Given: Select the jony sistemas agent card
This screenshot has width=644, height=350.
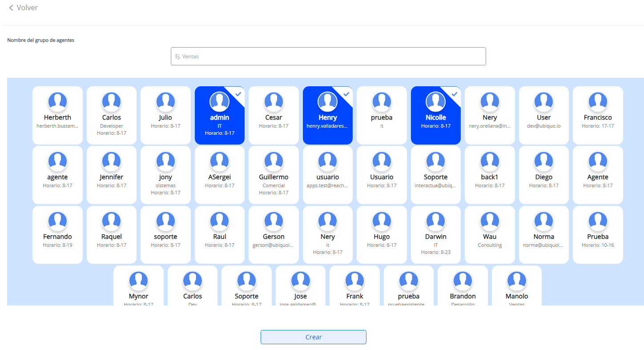Looking at the screenshot, I should tap(165, 175).
